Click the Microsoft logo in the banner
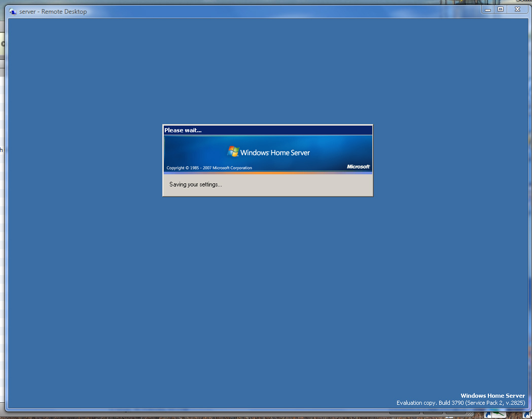 [x=358, y=167]
